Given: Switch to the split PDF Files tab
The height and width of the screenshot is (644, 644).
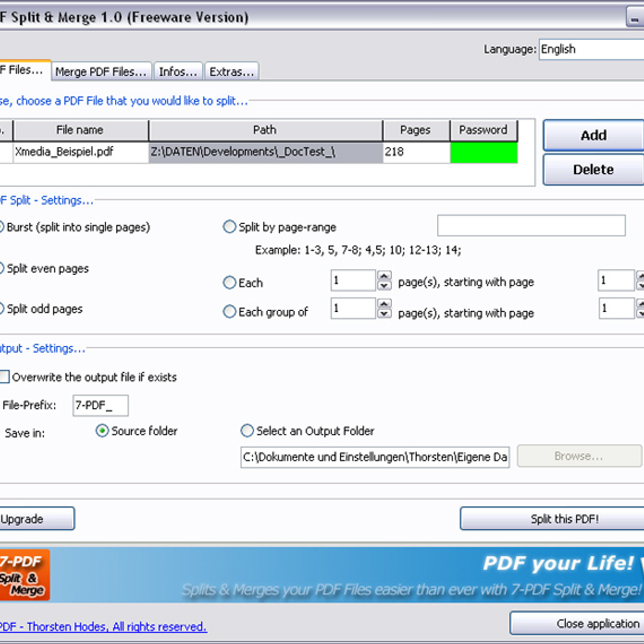Looking at the screenshot, I should click(25, 70).
